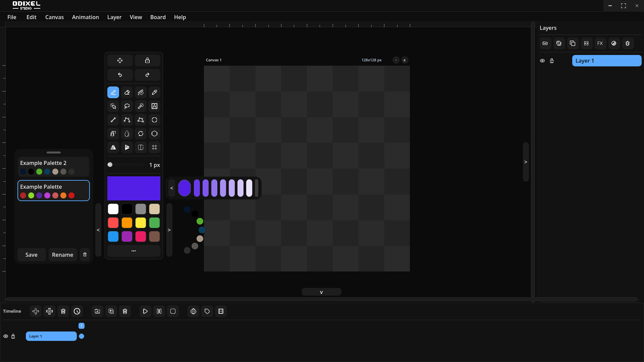Collapse the palette panel left arrow

pyautogui.click(x=98, y=230)
